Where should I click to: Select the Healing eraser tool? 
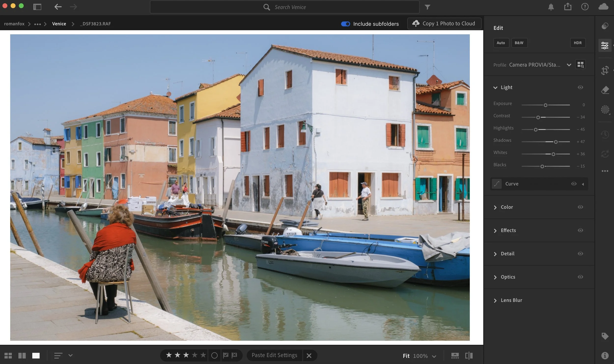click(605, 90)
